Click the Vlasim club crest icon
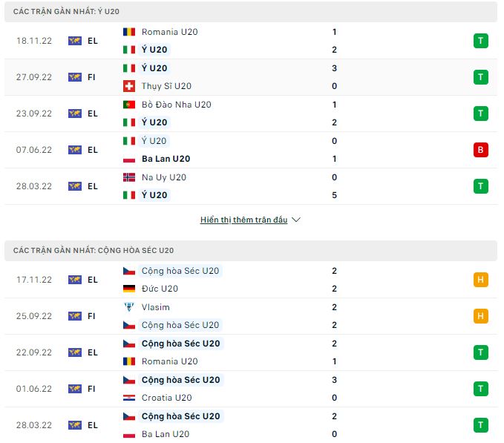 click(x=129, y=307)
